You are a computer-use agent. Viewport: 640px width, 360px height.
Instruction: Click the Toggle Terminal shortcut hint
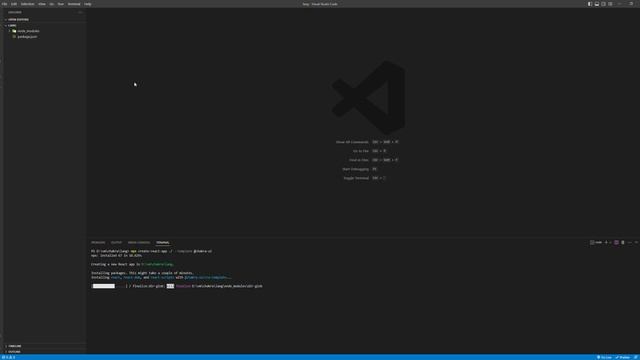(364, 178)
